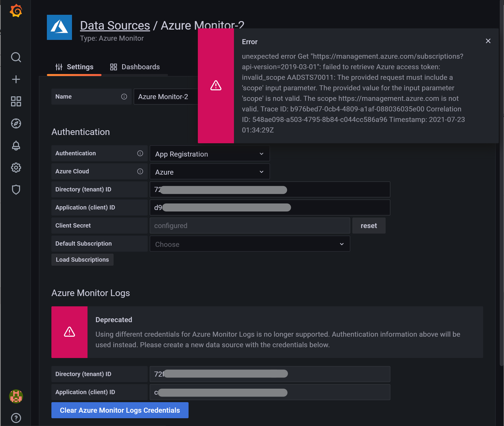The width and height of the screenshot is (504, 426).
Task: Open the Data Sources breadcrumb link
Action: point(115,25)
